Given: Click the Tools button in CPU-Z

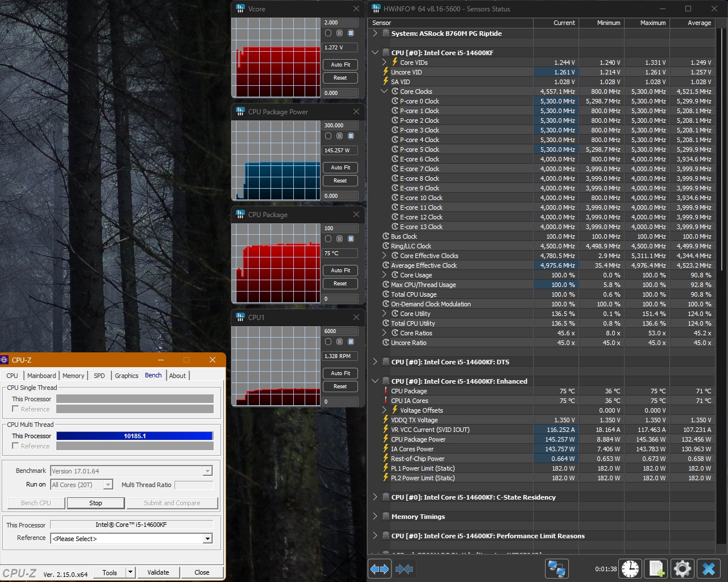Looking at the screenshot, I should [110, 572].
